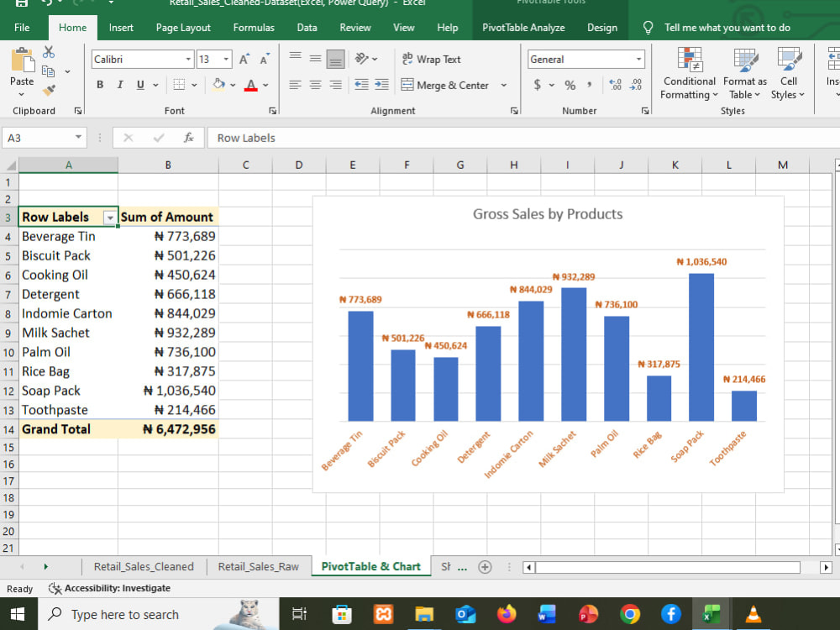
Task: Click the Middle Align icon
Action: pos(316,59)
